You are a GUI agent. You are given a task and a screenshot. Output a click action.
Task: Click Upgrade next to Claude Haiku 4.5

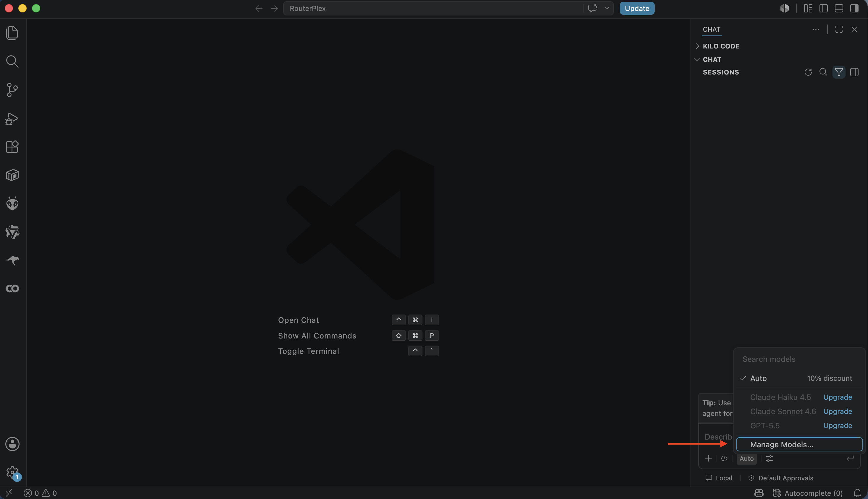coord(838,397)
